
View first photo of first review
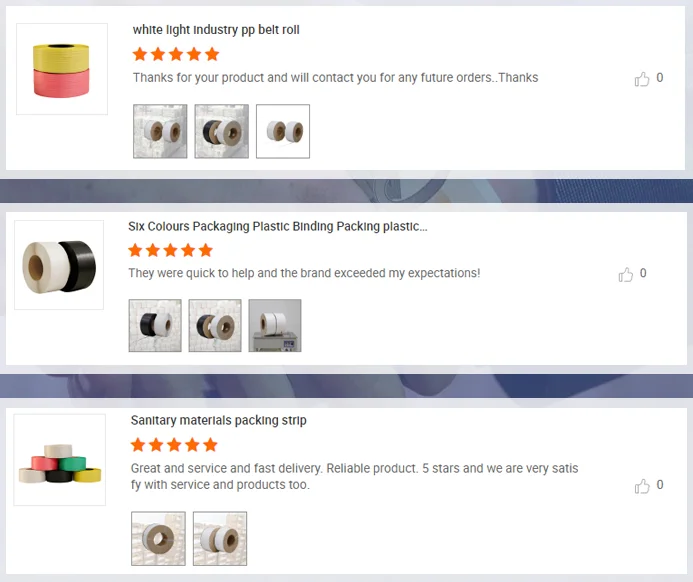point(160,131)
